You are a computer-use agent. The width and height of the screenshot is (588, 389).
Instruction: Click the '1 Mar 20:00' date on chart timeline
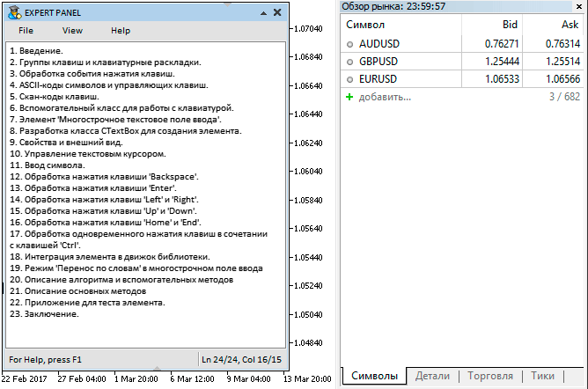(x=136, y=379)
